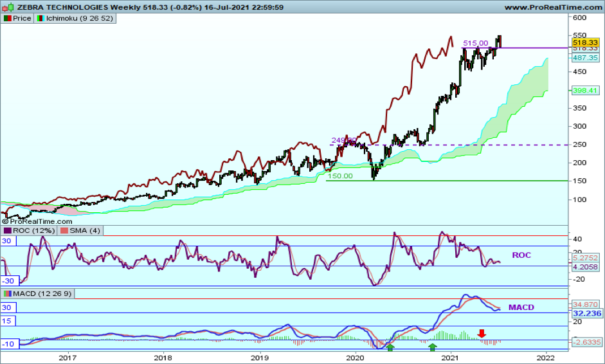
Task: Click the Price legend candlestick icon
Action: (7, 18)
